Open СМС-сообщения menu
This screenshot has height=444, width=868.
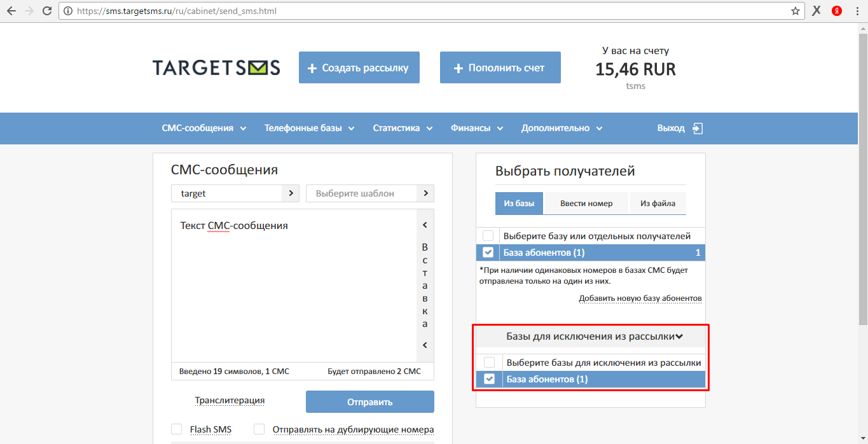[204, 128]
